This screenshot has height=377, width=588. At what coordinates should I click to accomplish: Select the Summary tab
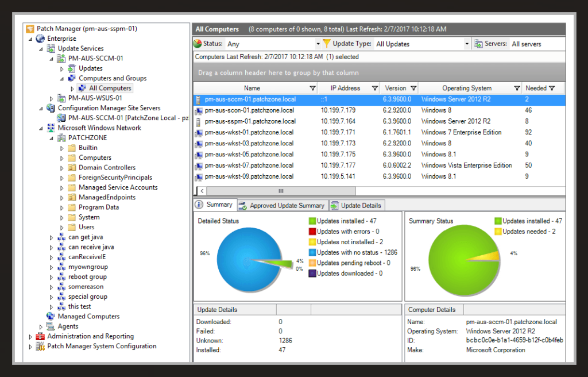pyautogui.click(x=219, y=205)
